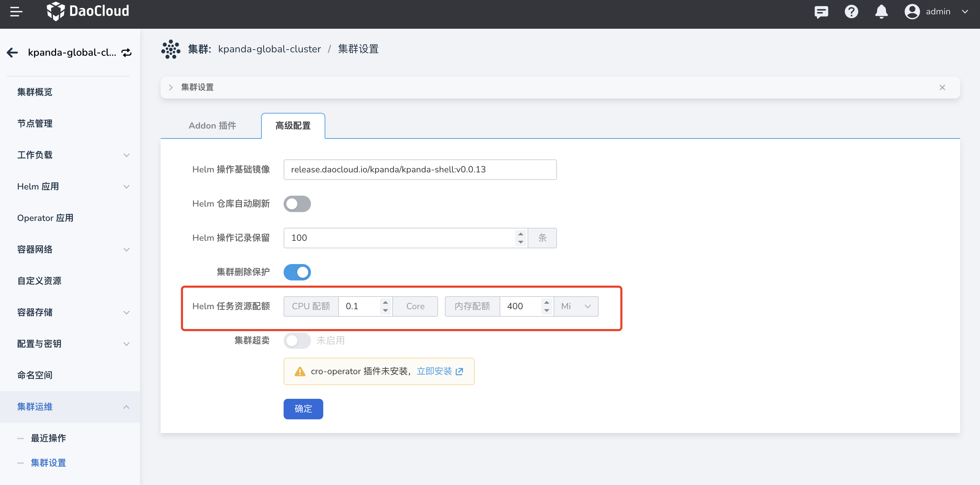This screenshot has width=980, height=485.
Task: Switch to the Addon 插件 tab
Action: pos(212,126)
